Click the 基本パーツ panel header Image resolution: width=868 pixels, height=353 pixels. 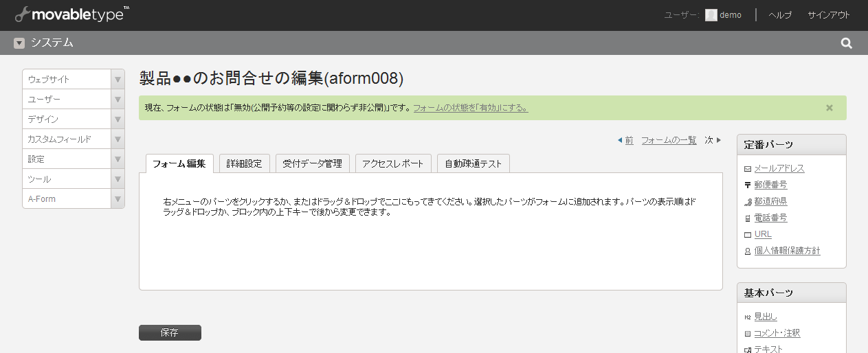(x=792, y=293)
